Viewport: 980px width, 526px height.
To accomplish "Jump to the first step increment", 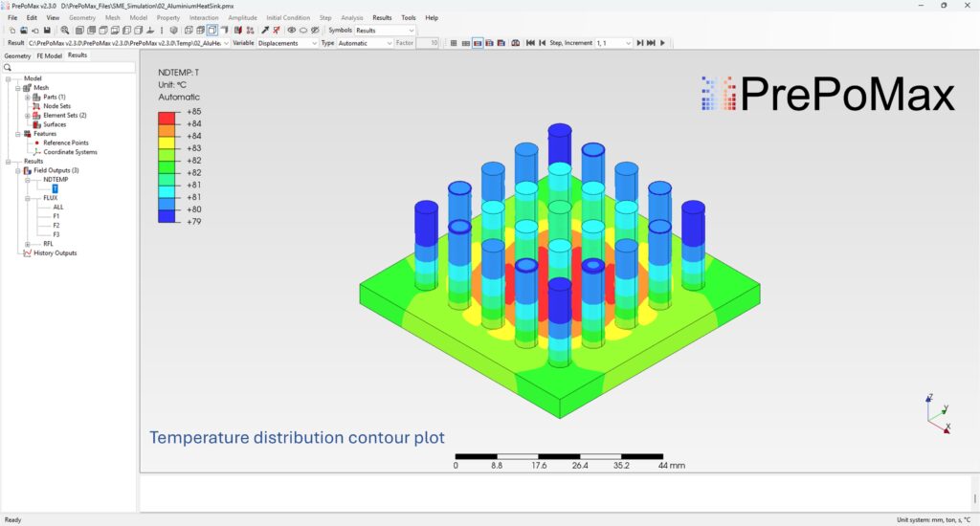I will tap(530, 43).
